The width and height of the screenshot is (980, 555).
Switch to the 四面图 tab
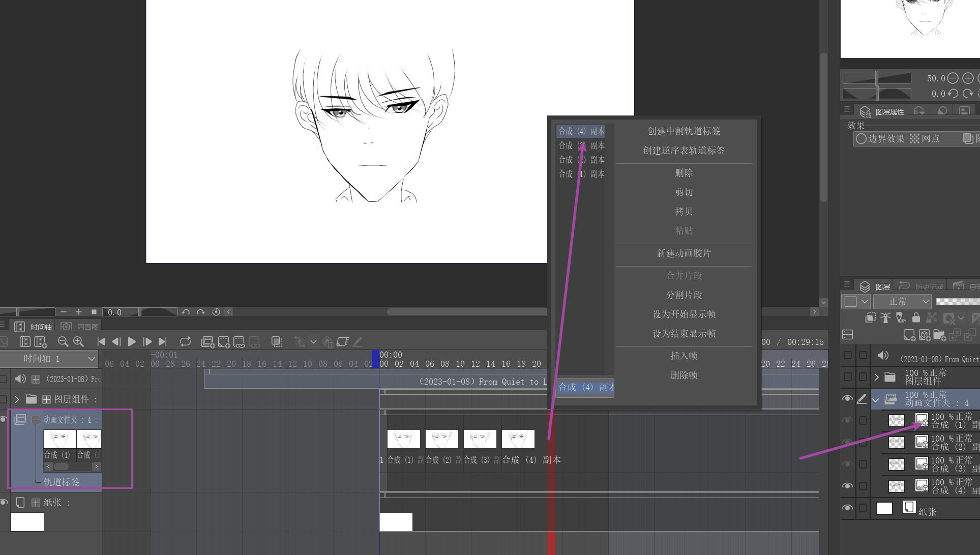pyautogui.click(x=80, y=327)
